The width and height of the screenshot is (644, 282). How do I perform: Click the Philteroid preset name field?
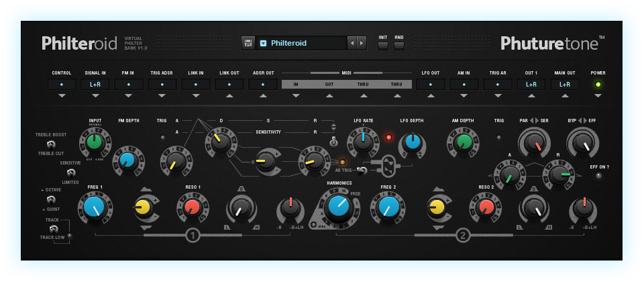(302, 43)
